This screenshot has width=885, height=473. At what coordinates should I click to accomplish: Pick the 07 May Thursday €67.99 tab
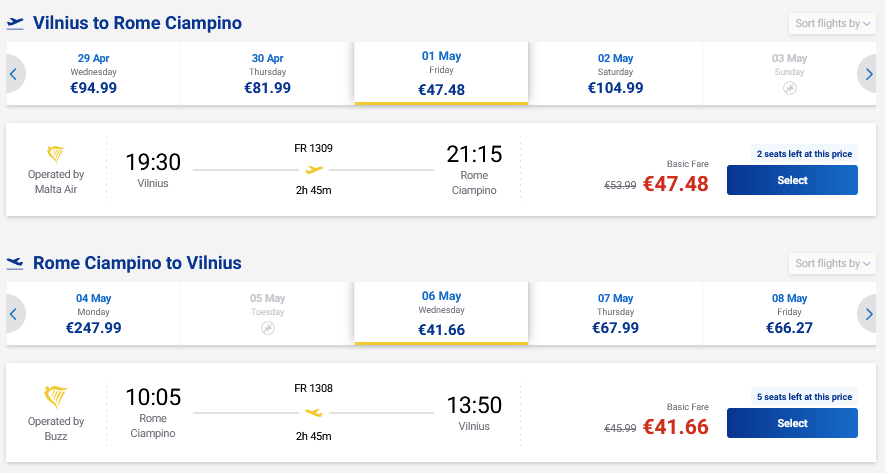point(615,313)
